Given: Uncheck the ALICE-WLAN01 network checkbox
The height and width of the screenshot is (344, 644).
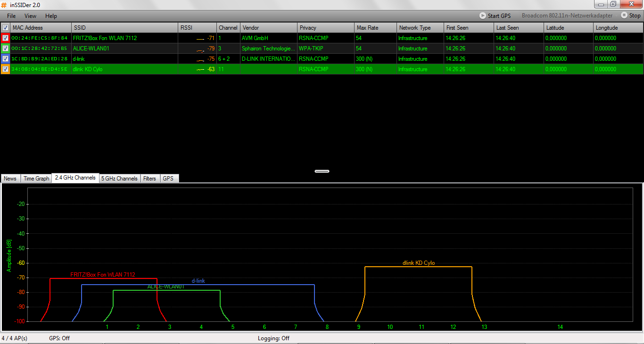Looking at the screenshot, I should (5, 48).
